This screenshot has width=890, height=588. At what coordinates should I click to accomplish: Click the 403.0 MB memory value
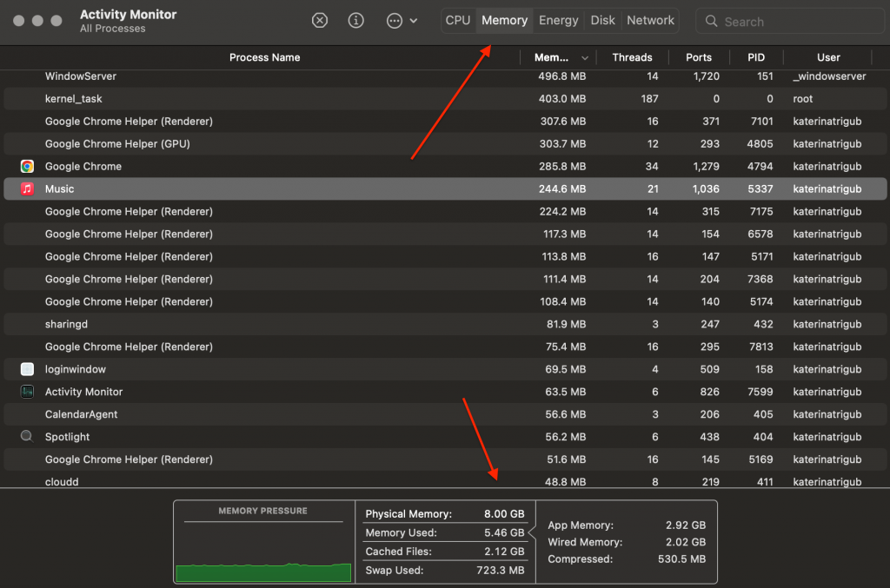(562, 99)
